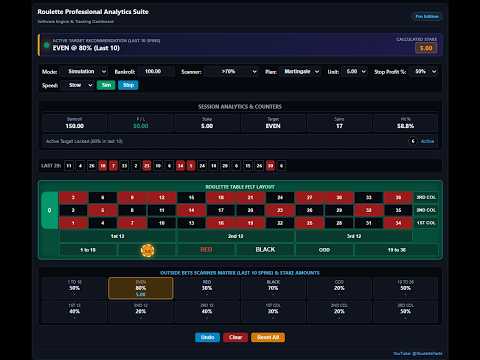Click the 1 TO 18 50% scanner cell
The height and width of the screenshot is (360, 480).
pyautogui.click(x=74, y=288)
